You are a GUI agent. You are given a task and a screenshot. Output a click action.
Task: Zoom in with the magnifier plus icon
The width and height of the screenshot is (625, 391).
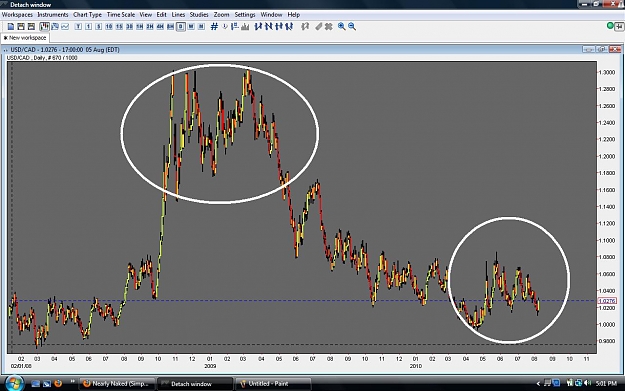pos(342,27)
